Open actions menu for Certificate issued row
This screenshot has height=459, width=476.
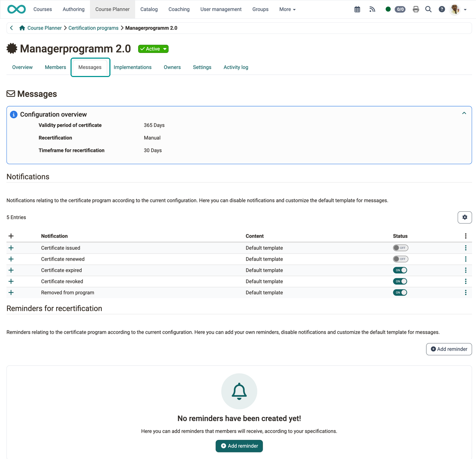pyautogui.click(x=466, y=248)
